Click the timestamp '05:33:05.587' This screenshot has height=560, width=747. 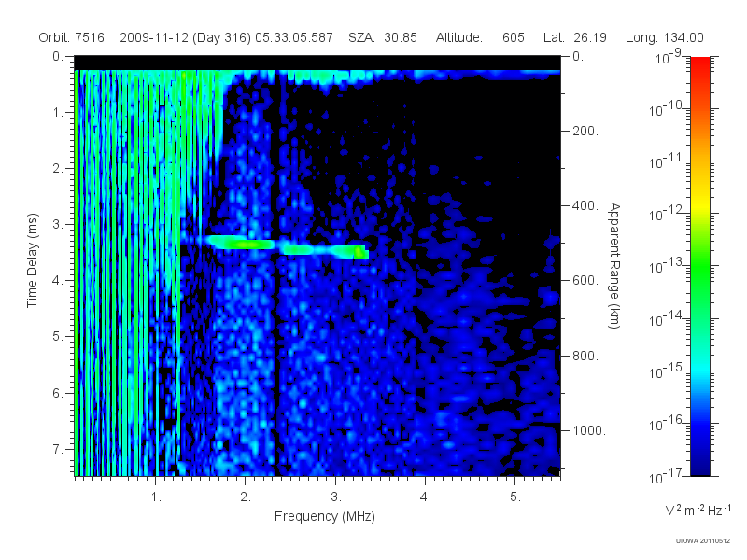click(x=294, y=37)
